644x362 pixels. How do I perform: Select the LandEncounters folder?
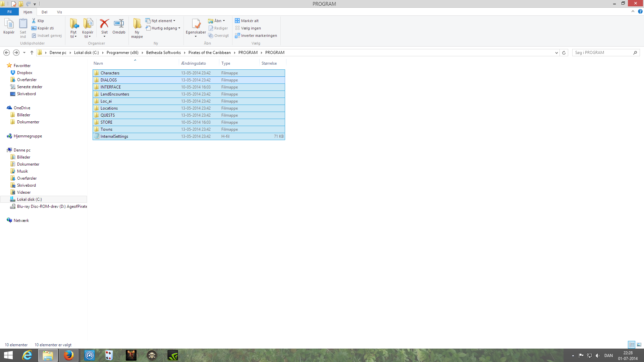pos(189,94)
